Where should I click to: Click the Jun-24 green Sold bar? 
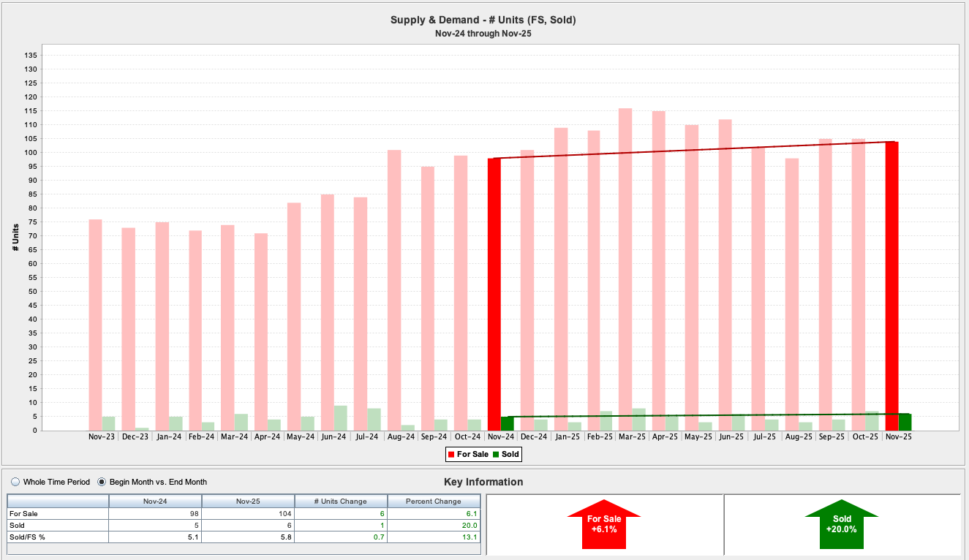[x=341, y=417]
